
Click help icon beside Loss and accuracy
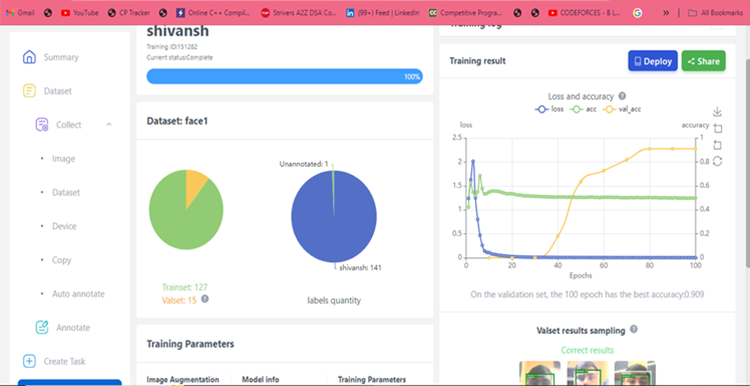[x=622, y=96]
